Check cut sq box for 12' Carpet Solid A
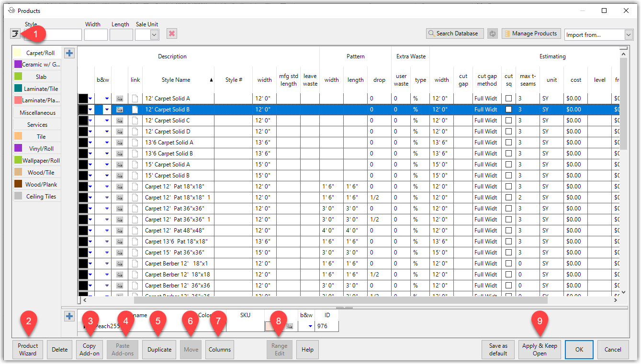Viewport: 641px width, 364px height. [x=508, y=99]
